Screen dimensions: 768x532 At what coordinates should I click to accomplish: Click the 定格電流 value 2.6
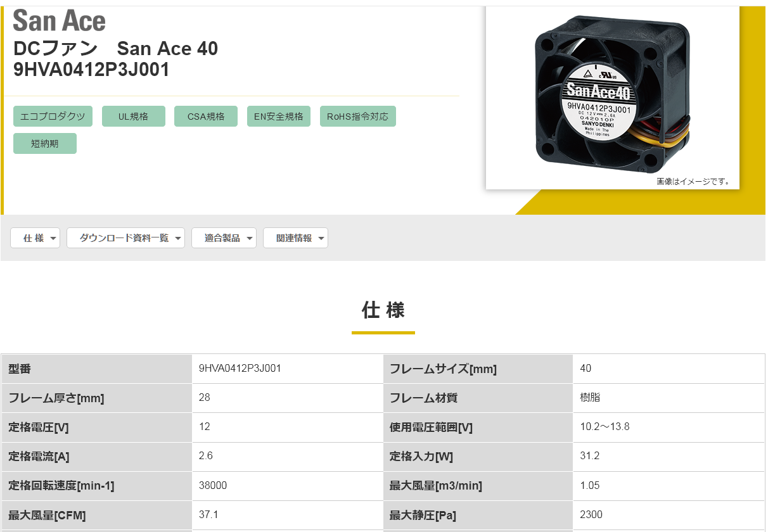coord(205,456)
